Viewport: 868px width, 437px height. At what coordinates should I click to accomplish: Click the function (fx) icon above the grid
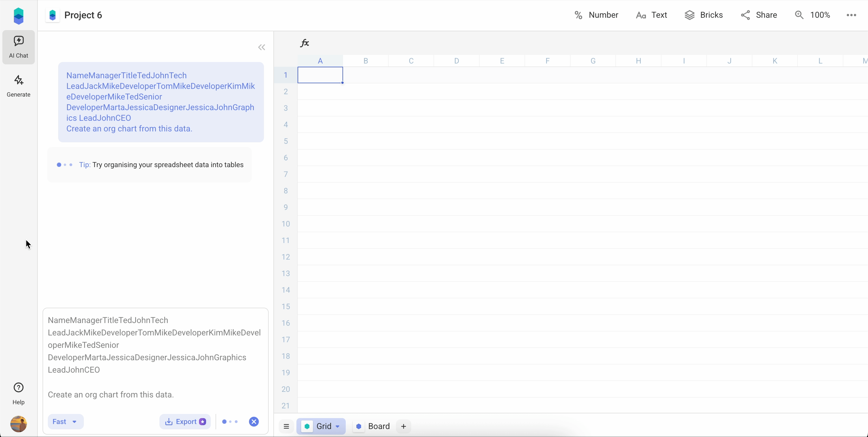(304, 43)
